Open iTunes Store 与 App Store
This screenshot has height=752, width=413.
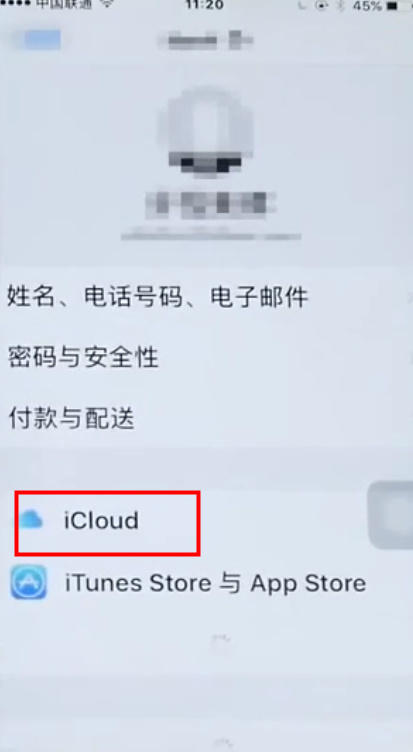pos(206,583)
